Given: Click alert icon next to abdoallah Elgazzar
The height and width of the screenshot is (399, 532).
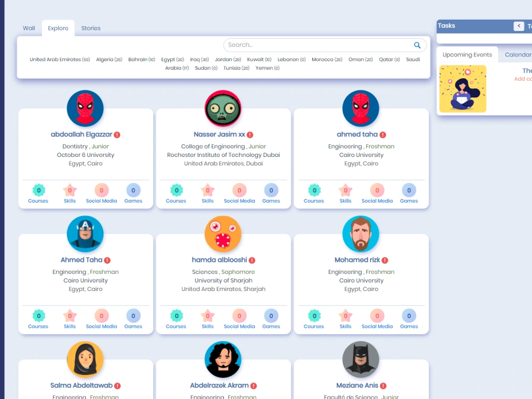Looking at the screenshot, I should click(117, 135).
